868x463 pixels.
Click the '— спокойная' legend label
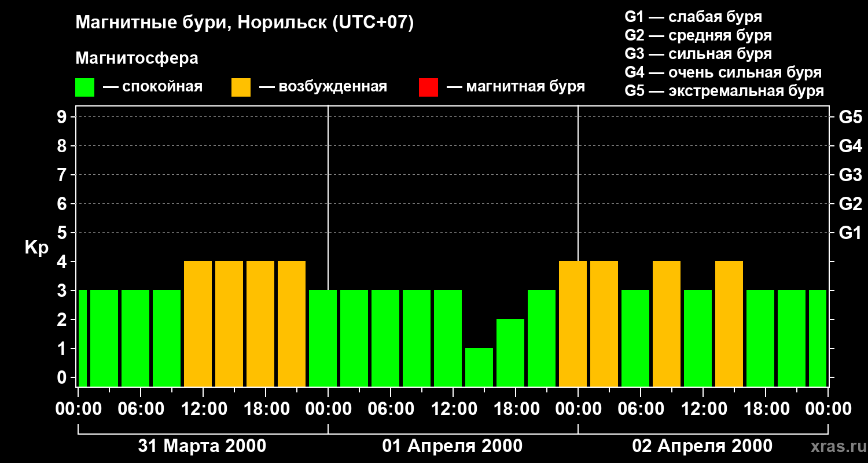(x=153, y=87)
